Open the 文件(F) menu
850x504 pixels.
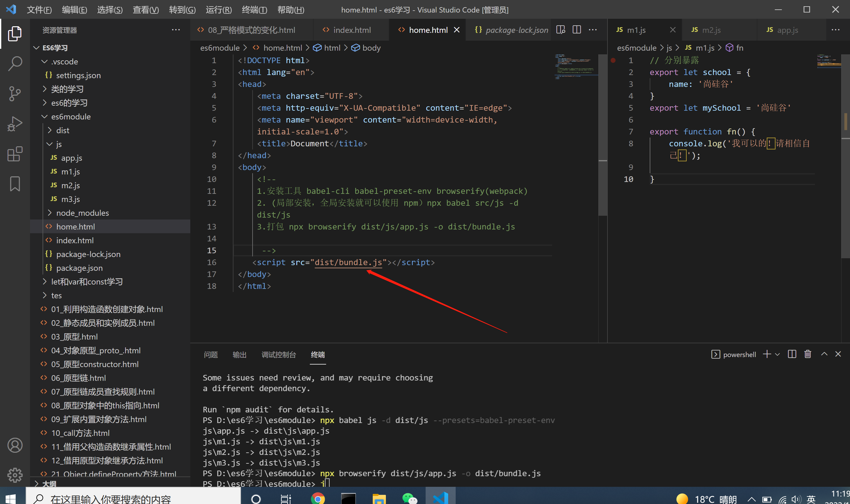point(39,10)
